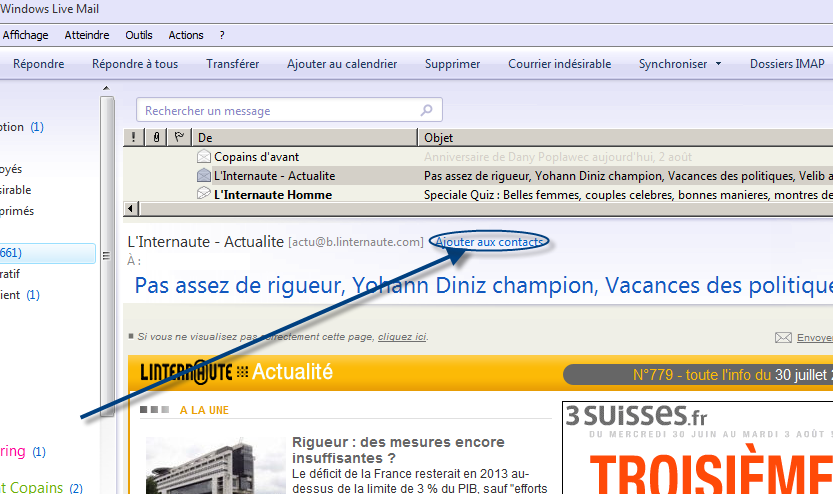Screen dimensions: 833x494
Task: Click the blue message subject heading
Action: 483,286
